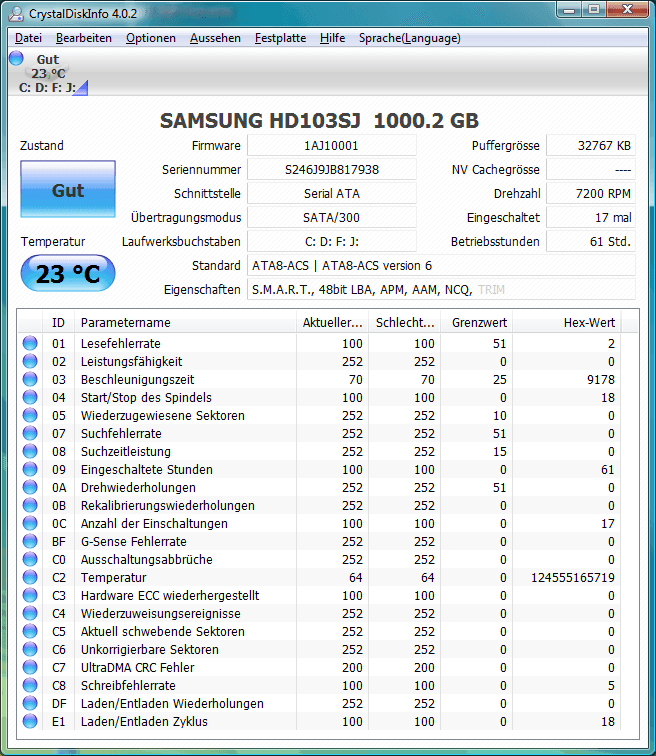Open the Festplatte menu
656x756 pixels.
tap(281, 38)
